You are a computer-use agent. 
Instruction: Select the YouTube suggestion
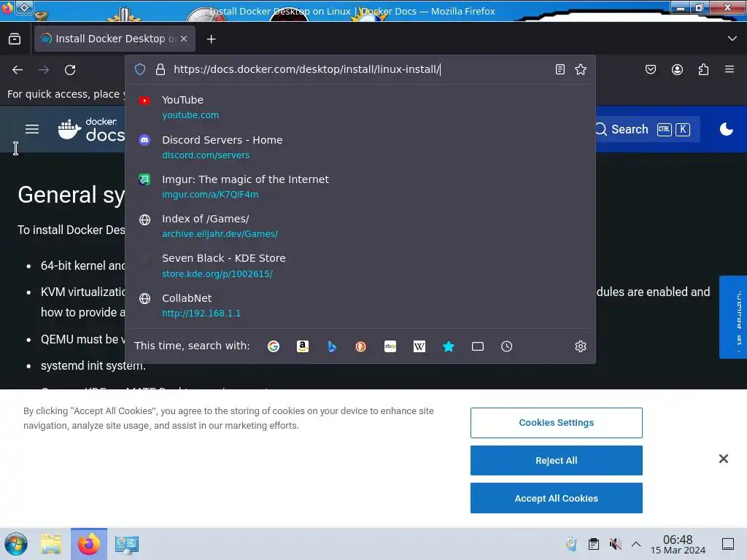click(360, 107)
